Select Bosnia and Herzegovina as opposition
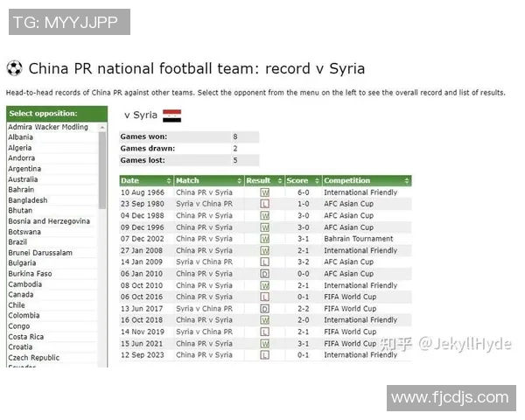Viewport: 525px width, 420px height. pos(48,221)
